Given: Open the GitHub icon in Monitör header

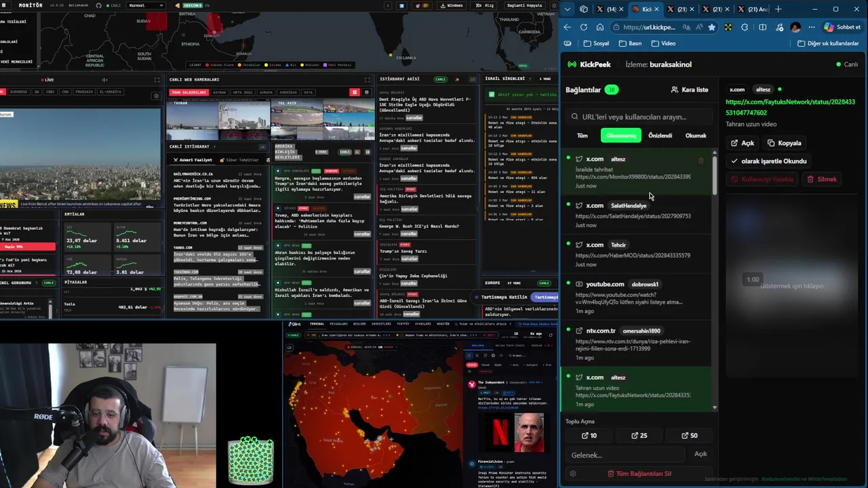Looking at the screenshot, I should point(99,5).
